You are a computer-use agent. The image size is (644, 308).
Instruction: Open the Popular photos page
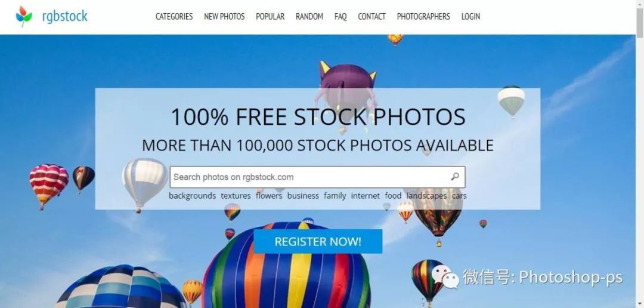click(270, 17)
